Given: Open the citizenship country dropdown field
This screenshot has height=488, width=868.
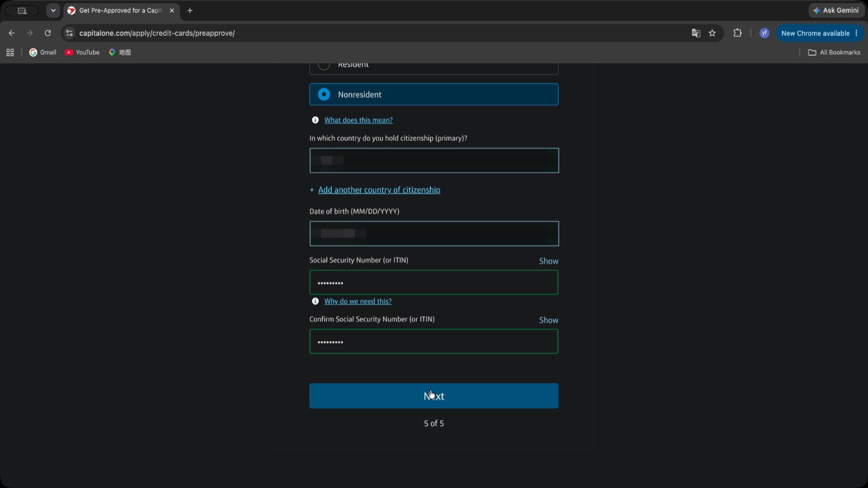Looking at the screenshot, I should tap(434, 160).
